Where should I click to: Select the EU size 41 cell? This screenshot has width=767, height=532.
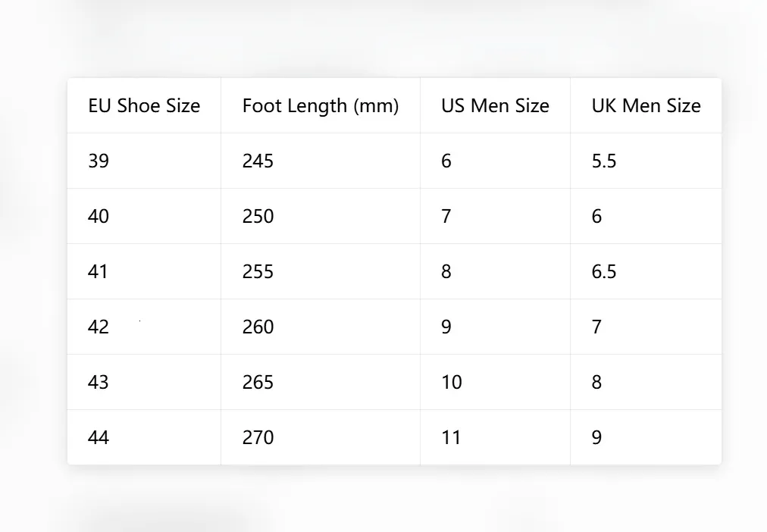[144, 271]
